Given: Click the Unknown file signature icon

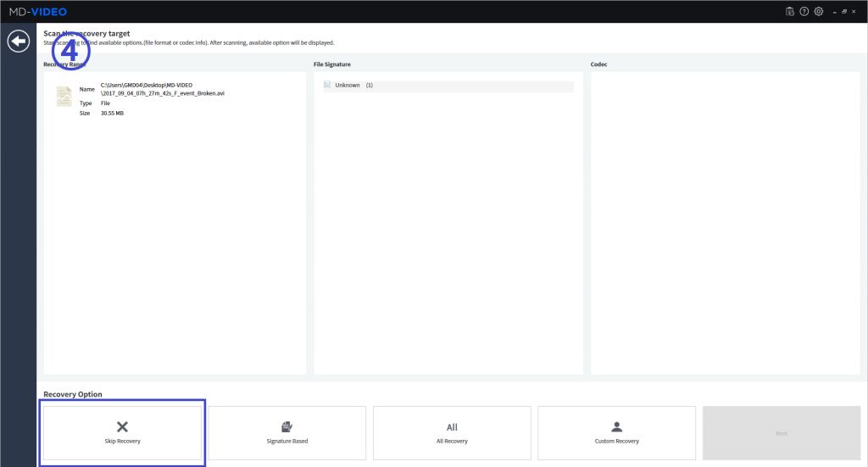Looking at the screenshot, I should click(x=327, y=85).
